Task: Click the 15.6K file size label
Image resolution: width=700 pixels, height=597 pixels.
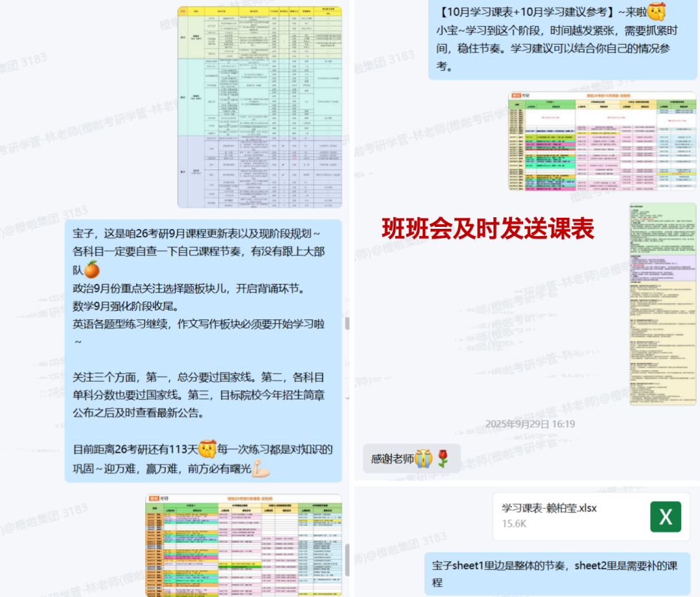Action: (x=514, y=524)
